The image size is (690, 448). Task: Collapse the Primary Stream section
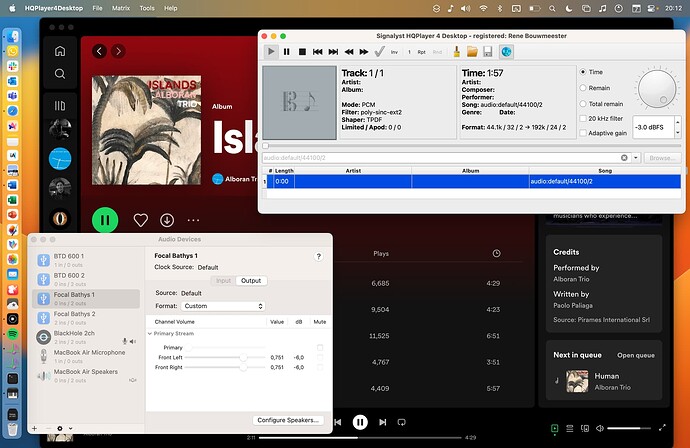150,334
